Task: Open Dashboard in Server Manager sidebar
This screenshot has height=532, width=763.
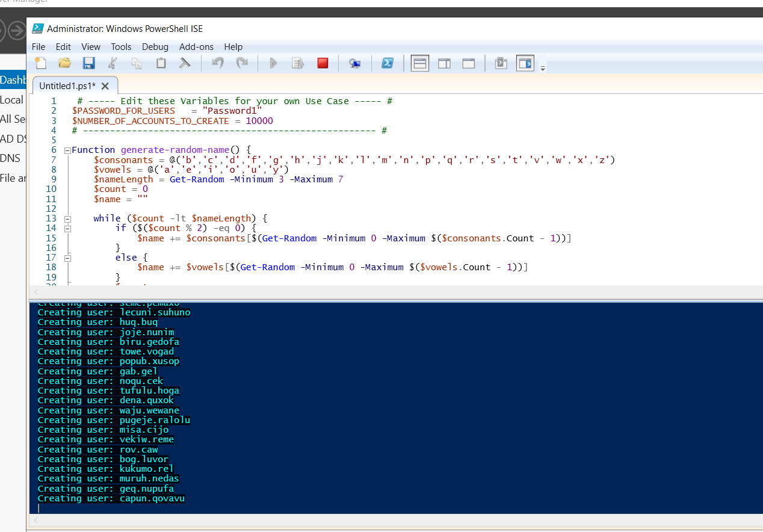Action: coord(13,80)
